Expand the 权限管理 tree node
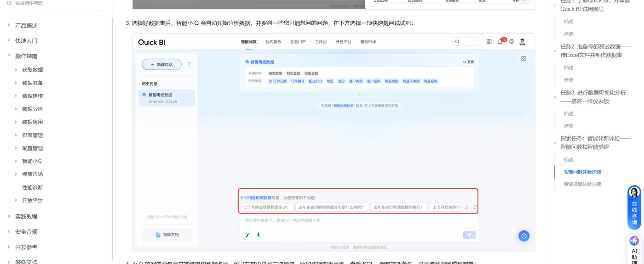 17,135
